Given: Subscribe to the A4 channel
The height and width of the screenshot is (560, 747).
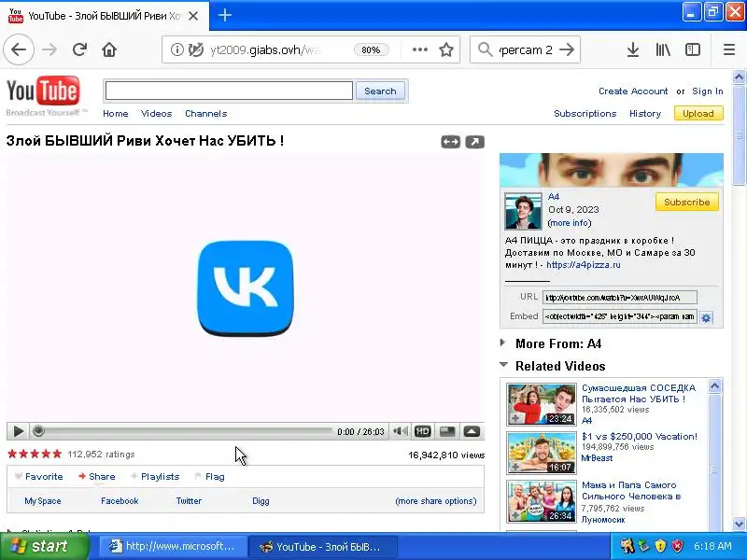Looking at the screenshot, I should point(687,202).
